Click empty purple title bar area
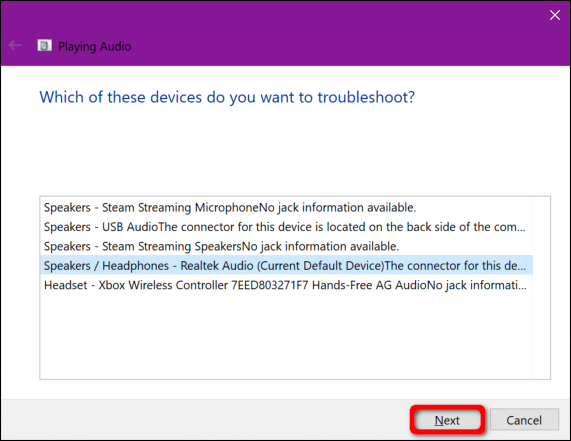The image size is (571, 441). [x=328, y=33]
